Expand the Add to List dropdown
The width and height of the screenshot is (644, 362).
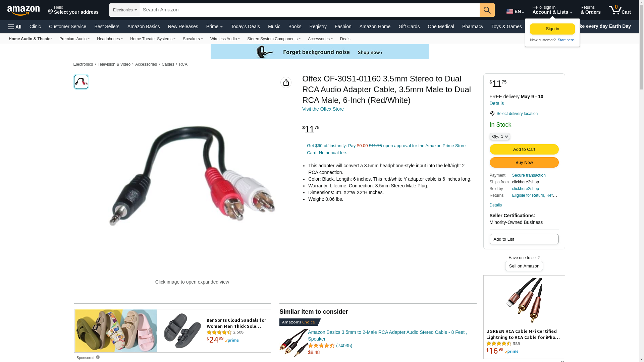click(x=524, y=239)
